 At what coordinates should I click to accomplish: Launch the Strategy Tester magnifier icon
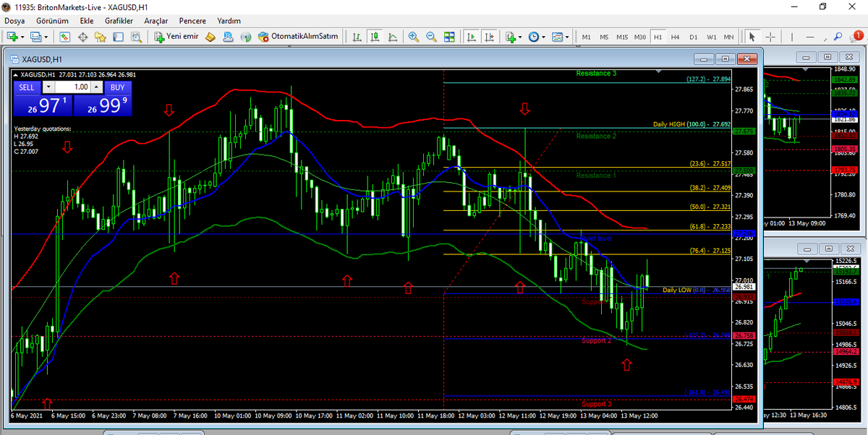point(136,36)
